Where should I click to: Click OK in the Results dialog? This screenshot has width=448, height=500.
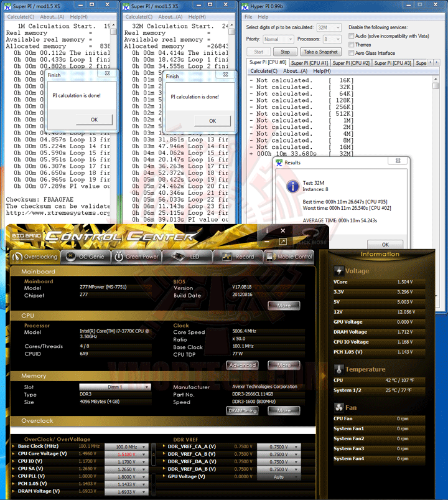(385, 245)
